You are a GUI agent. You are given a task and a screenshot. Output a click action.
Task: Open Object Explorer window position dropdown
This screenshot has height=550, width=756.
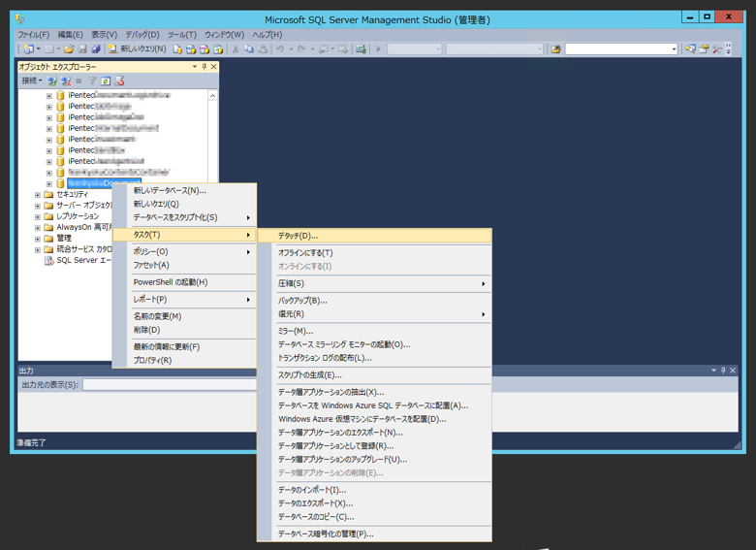195,67
